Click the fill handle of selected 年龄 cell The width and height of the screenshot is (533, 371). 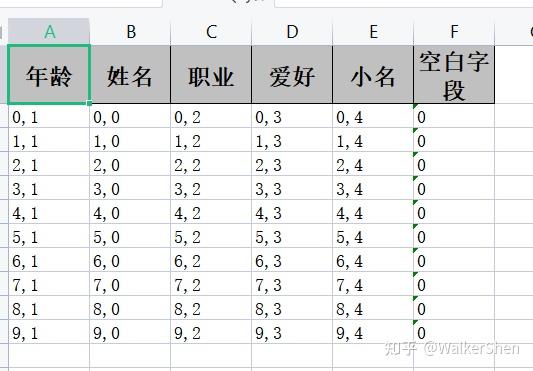click(89, 103)
